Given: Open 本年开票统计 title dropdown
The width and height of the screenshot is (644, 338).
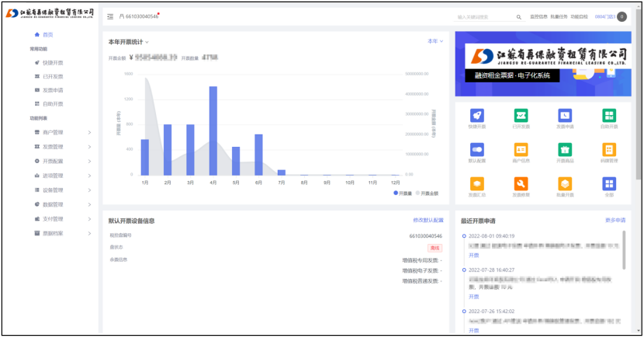Looking at the screenshot, I should pyautogui.click(x=129, y=42).
